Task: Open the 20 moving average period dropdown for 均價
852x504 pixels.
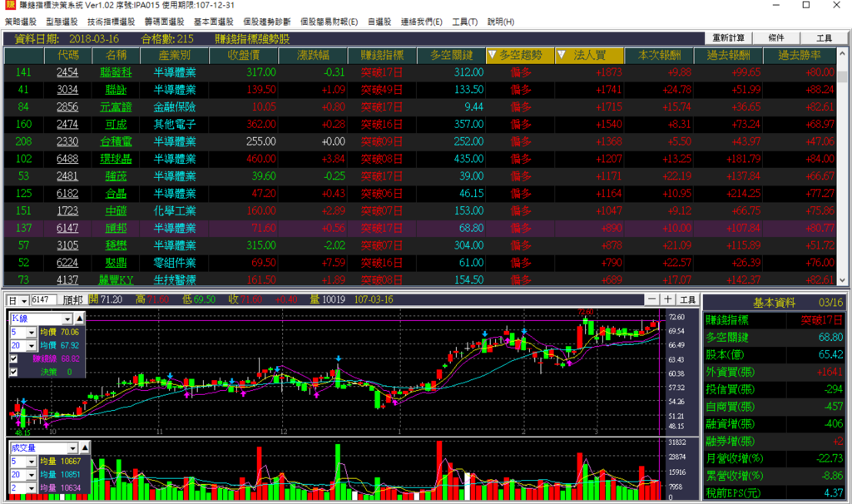Action: pos(32,345)
